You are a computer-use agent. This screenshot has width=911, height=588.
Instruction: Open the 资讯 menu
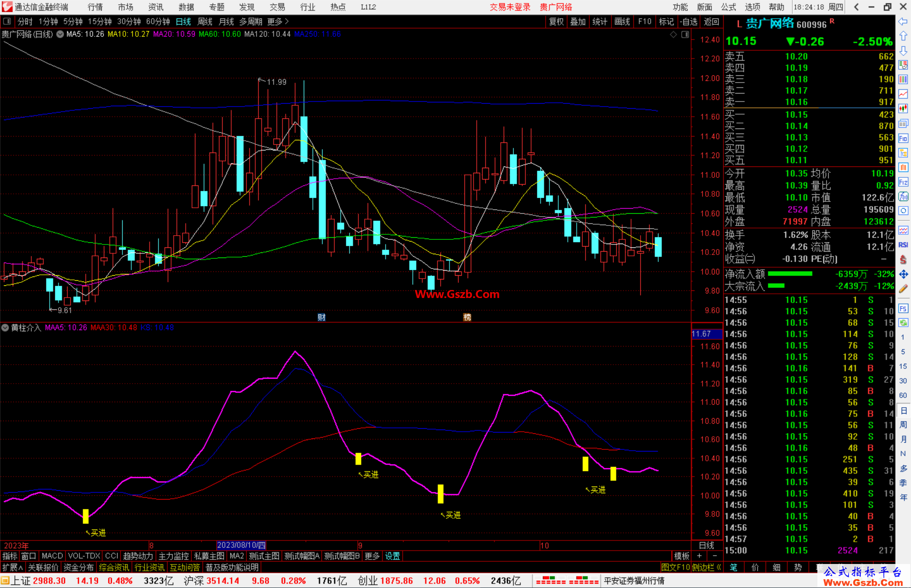[156, 7]
